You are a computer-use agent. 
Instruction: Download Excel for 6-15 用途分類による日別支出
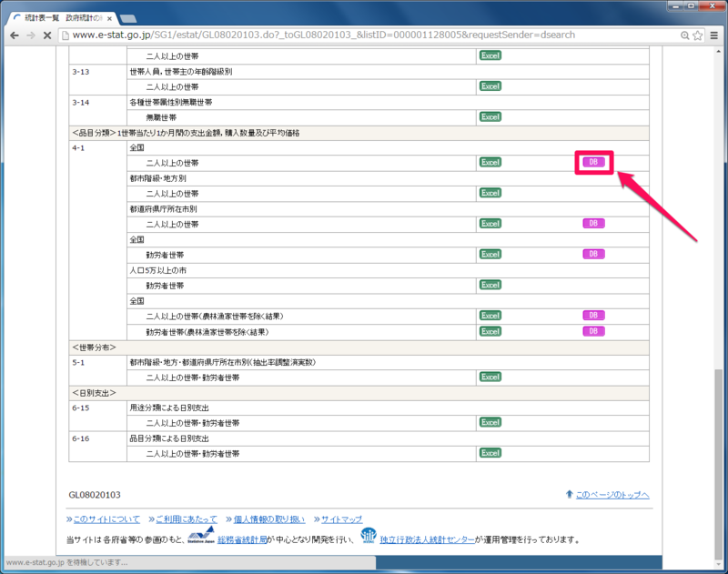coord(490,422)
